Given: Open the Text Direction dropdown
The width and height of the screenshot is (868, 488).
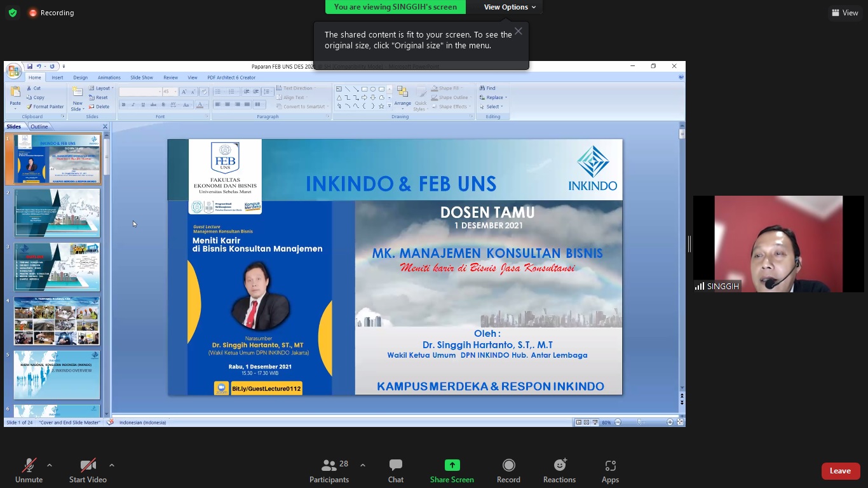Looking at the screenshot, I should (x=297, y=88).
